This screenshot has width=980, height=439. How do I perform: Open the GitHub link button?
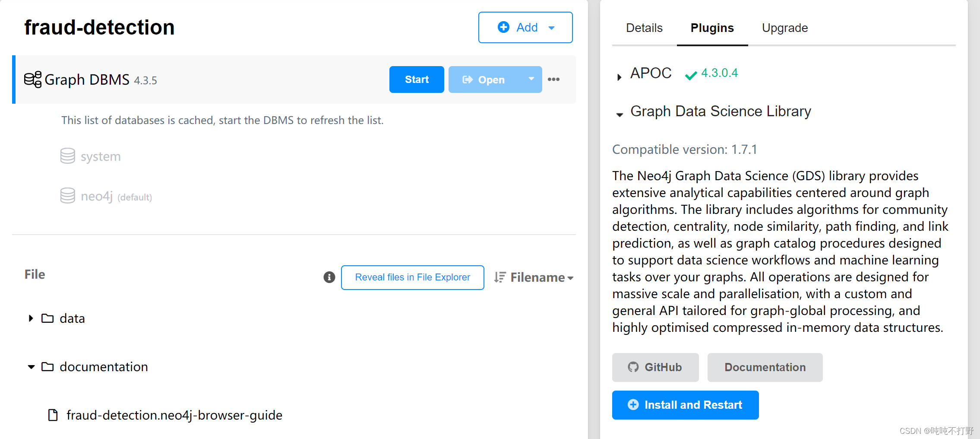655,367
